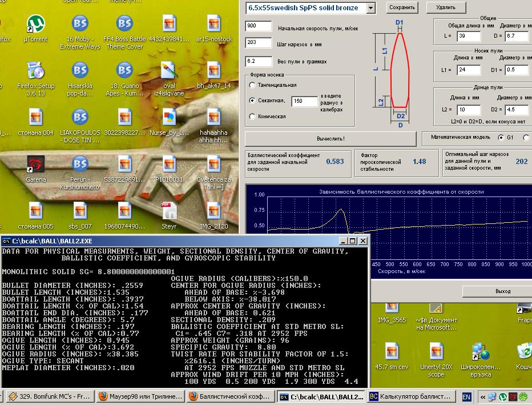Open the Steyr PDF file icon

[169, 212]
